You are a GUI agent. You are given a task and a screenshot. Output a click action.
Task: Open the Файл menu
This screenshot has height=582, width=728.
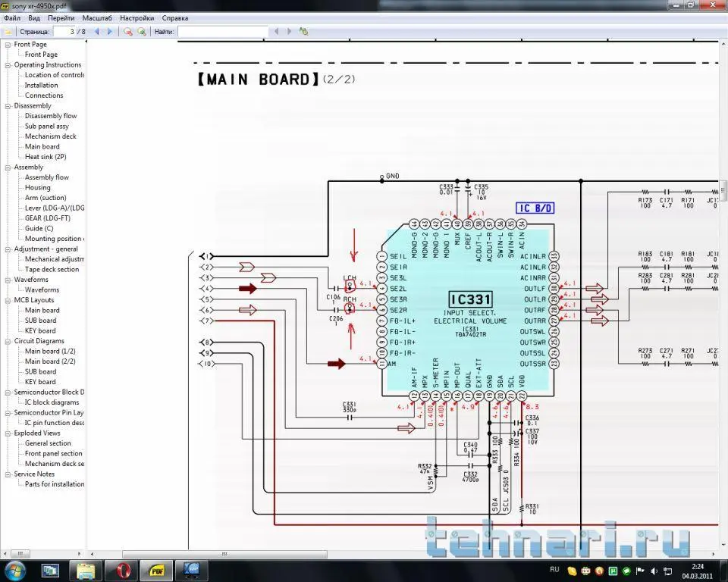tap(12, 18)
